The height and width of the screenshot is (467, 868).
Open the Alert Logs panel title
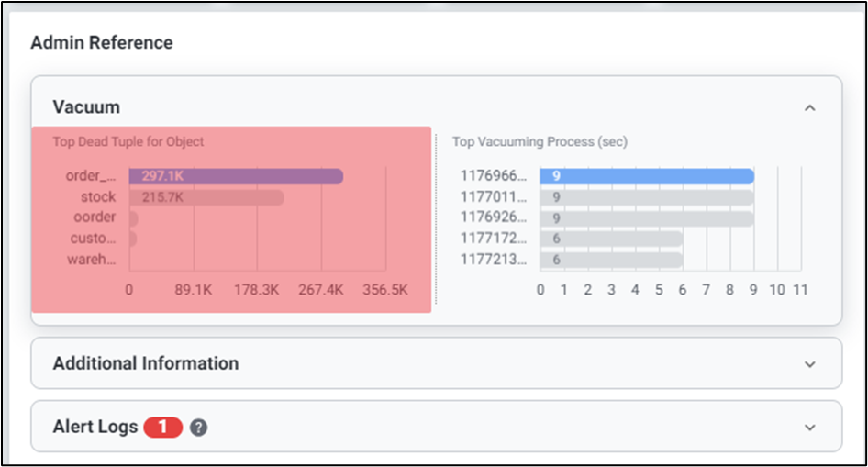pyautogui.click(x=95, y=427)
